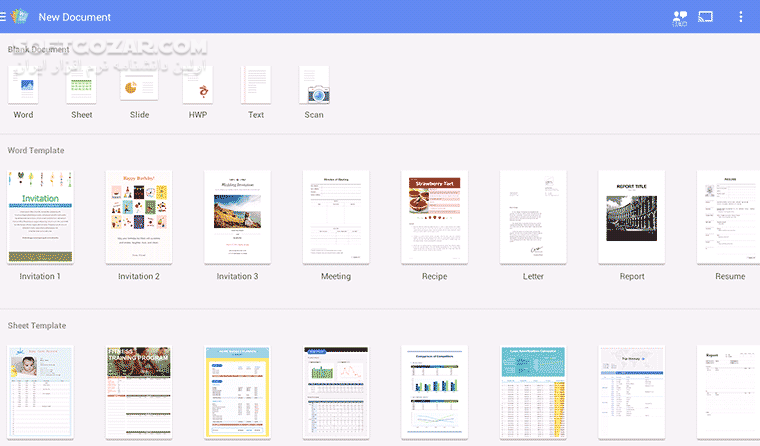Open the yellow-bordered budget sheet template

coord(238,392)
